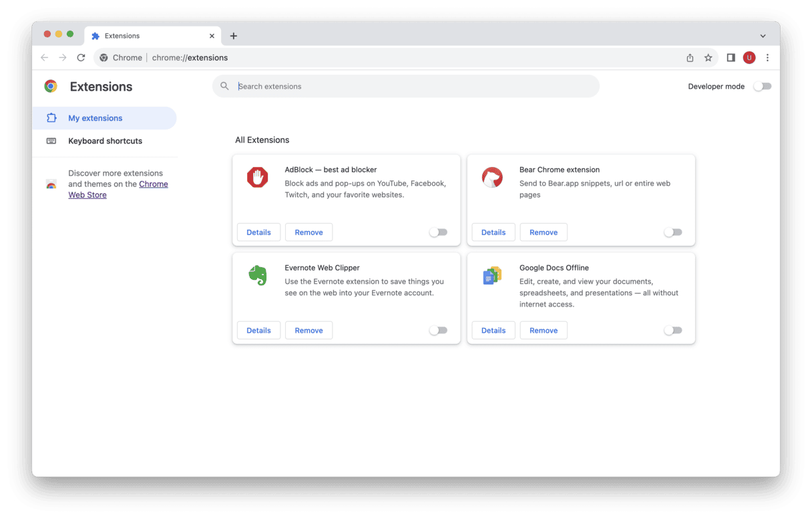Screen dimensions: 812x519
Task: Open the side panel icon
Action: click(731, 57)
